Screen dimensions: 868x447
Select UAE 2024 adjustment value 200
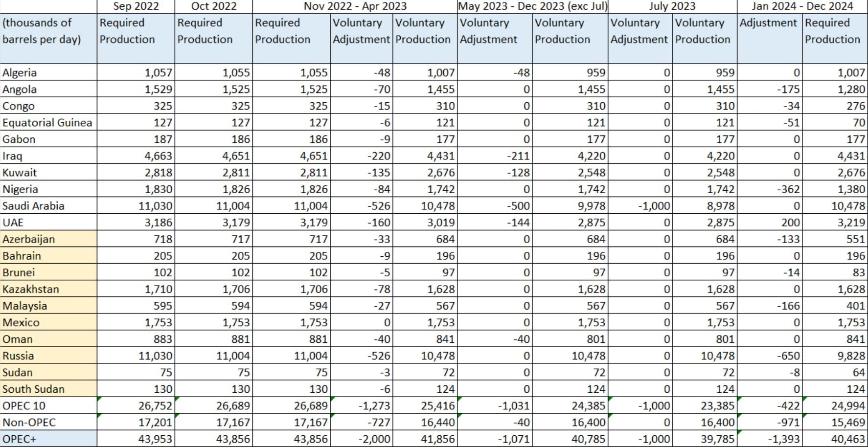coord(770,222)
